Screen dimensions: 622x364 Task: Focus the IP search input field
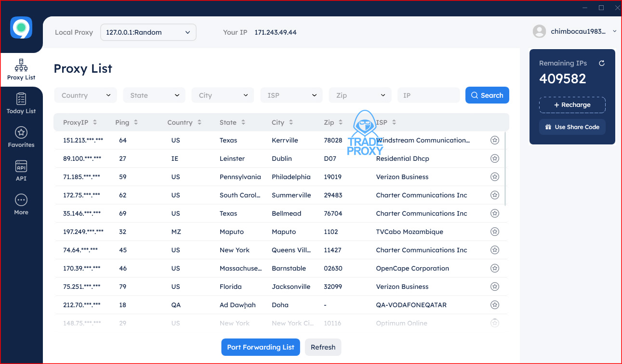coord(428,95)
